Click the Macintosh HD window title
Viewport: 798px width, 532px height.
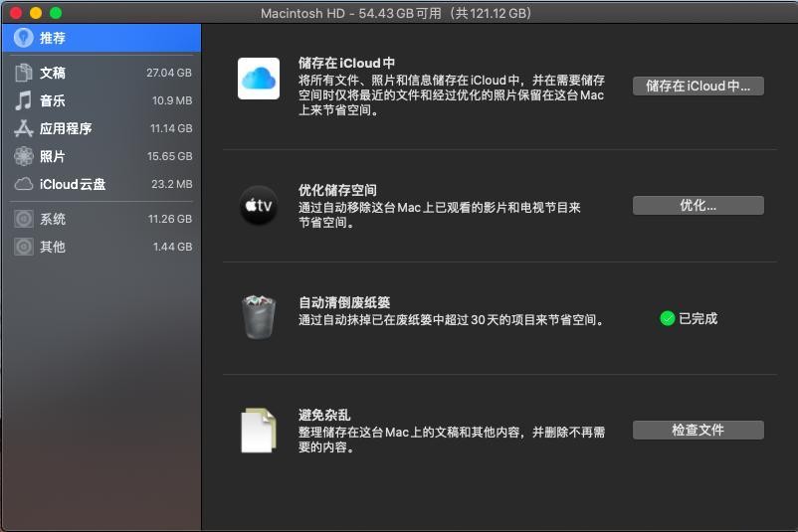pyautogui.click(x=395, y=13)
